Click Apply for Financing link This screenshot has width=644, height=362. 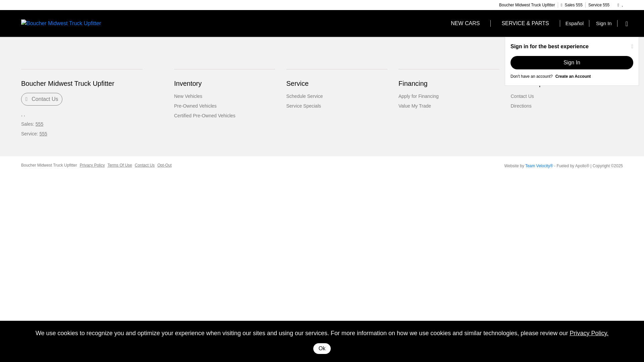[418, 96]
